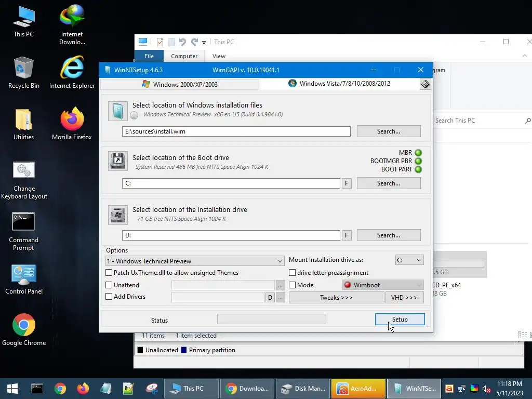Image resolution: width=532 pixels, height=399 pixels.
Task: Open Change Keyboard Layout icon
Action: [x=24, y=180]
